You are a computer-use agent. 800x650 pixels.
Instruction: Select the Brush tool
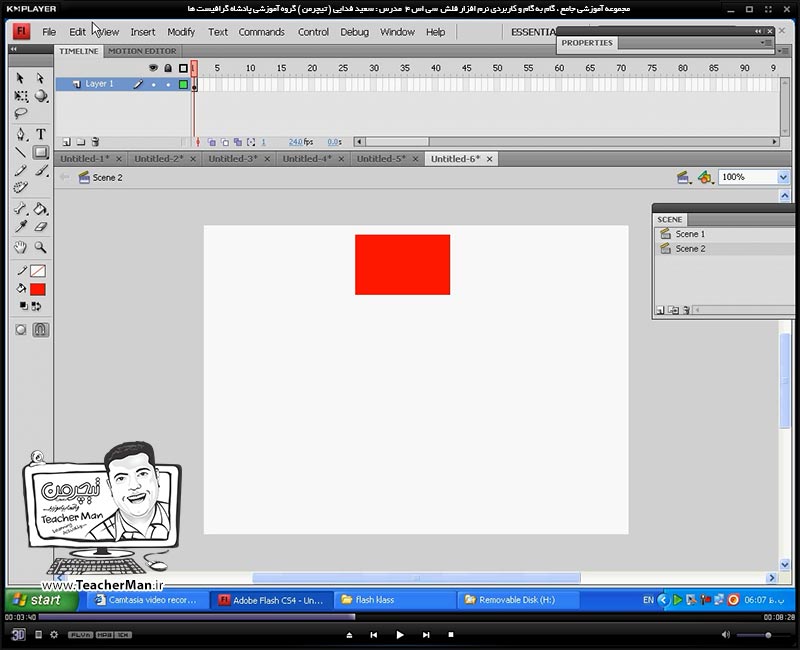[41, 170]
